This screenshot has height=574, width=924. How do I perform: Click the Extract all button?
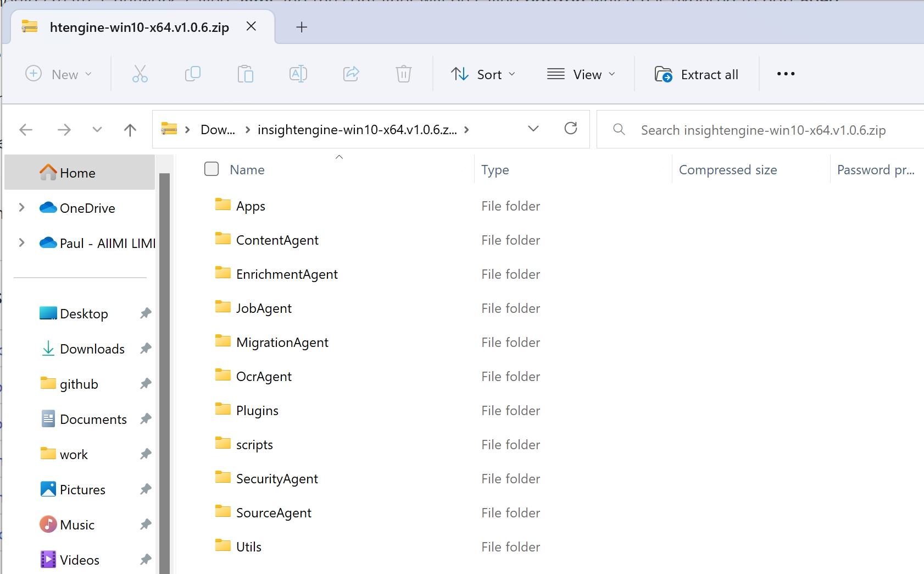(697, 74)
